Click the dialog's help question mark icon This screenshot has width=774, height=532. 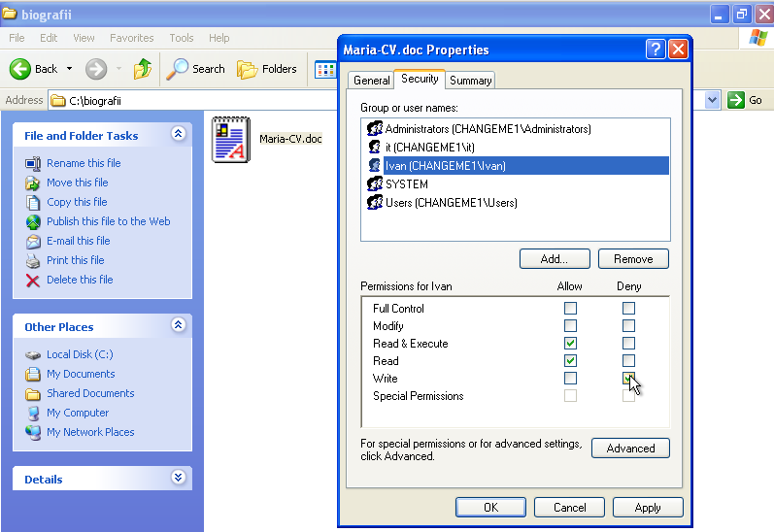pyautogui.click(x=656, y=50)
